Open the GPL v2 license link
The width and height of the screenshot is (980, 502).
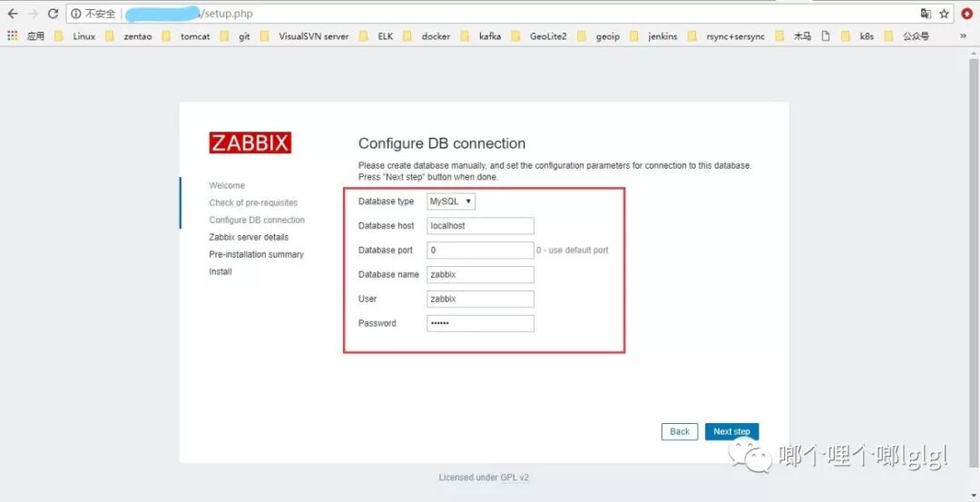[x=514, y=477]
